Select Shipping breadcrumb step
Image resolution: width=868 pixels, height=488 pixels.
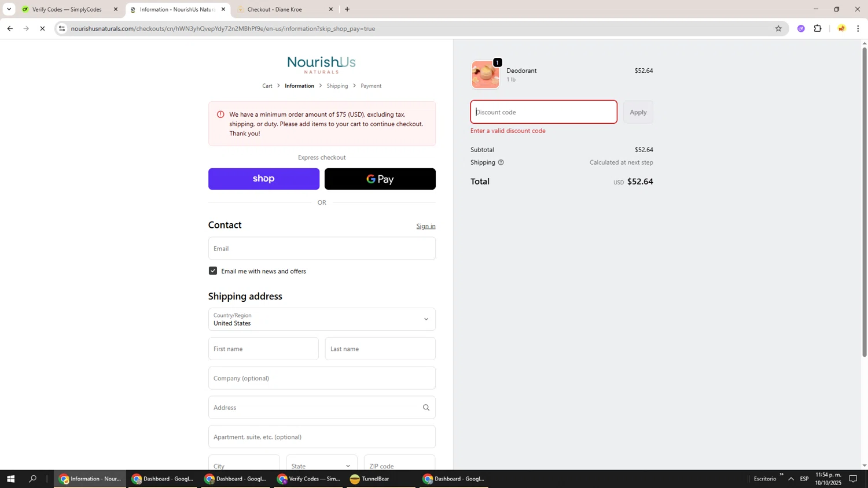click(x=337, y=86)
